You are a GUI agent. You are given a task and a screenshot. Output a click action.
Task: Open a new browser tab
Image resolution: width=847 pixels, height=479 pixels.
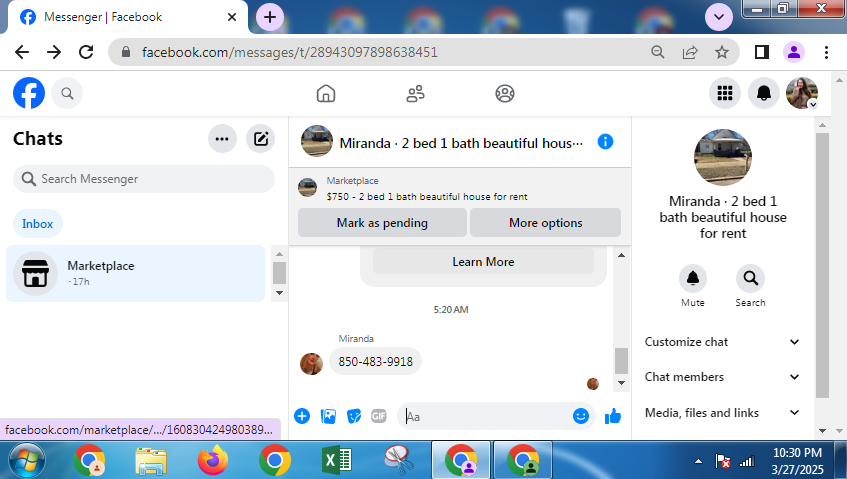pos(270,17)
